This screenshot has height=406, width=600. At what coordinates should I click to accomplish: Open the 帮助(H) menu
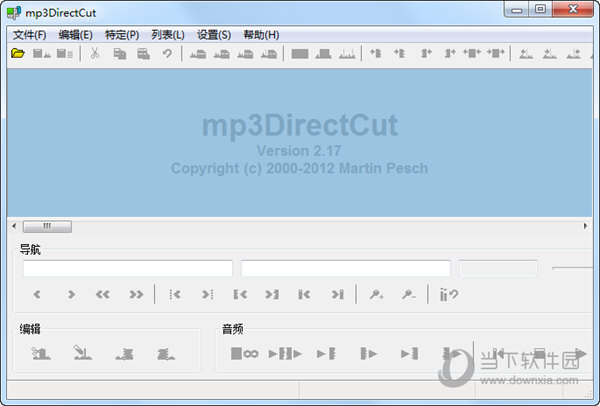tap(261, 35)
